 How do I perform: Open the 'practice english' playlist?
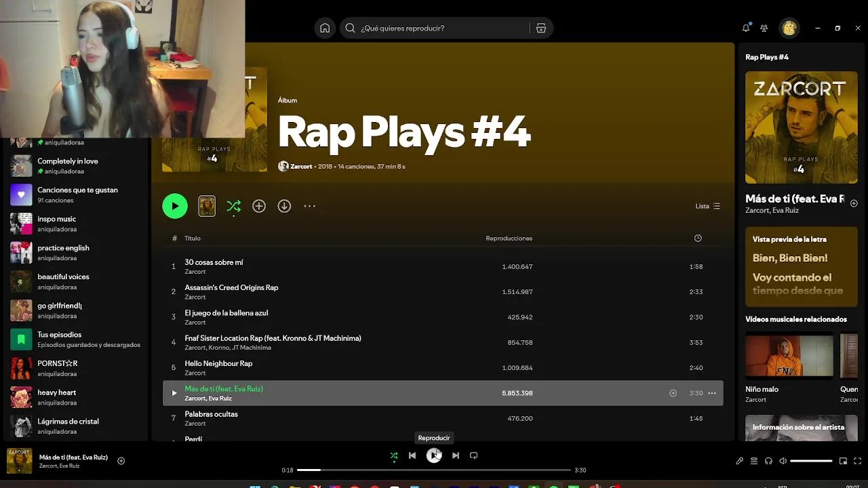tap(75, 253)
